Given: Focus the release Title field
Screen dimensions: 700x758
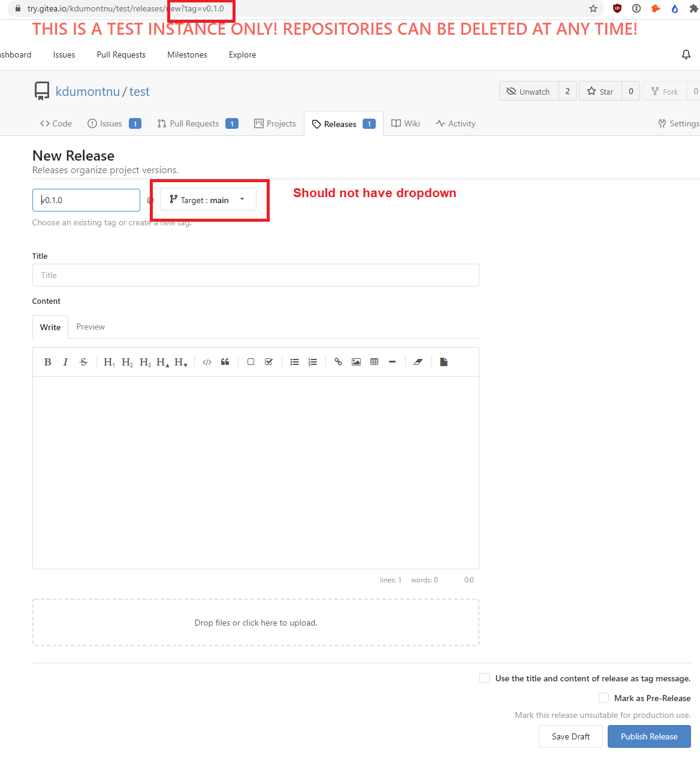Looking at the screenshot, I should [x=256, y=275].
